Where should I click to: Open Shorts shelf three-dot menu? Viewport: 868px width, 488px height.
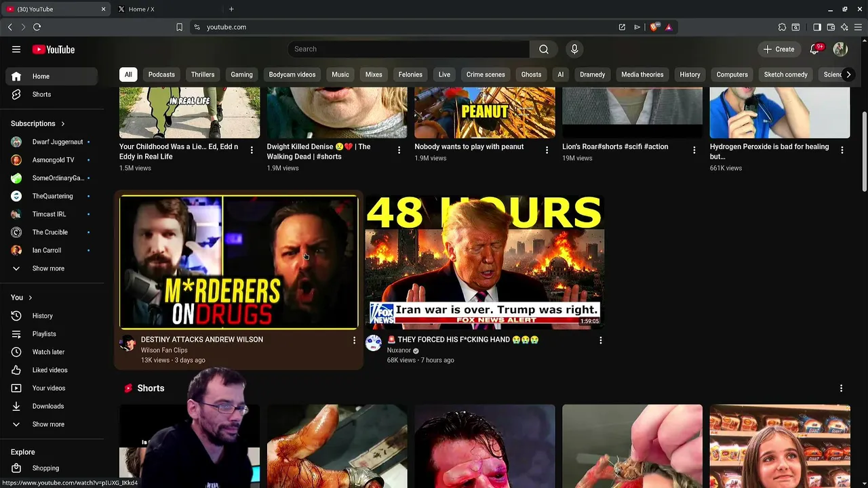pos(841,388)
